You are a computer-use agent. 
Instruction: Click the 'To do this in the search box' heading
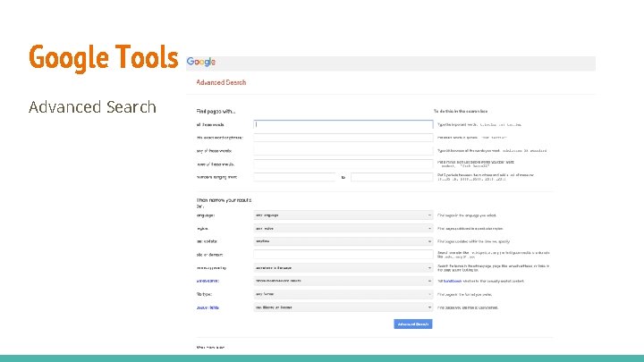(x=461, y=111)
